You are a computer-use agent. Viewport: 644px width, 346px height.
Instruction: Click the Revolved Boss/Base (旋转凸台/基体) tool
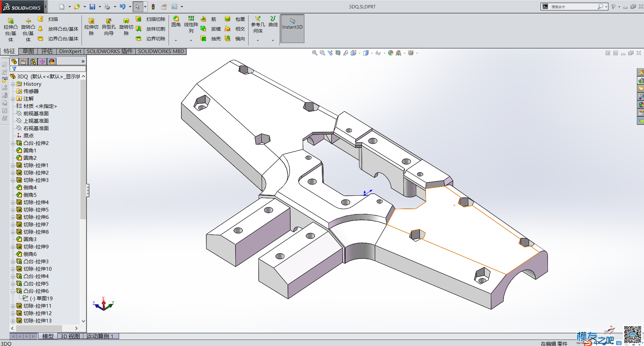[x=28, y=30]
